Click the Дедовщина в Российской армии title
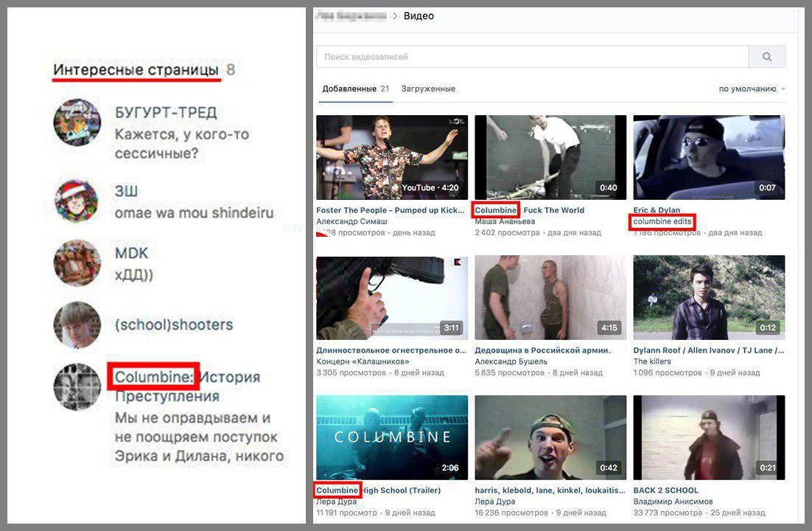Viewport: 812px width, 531px height. [543, 350]
